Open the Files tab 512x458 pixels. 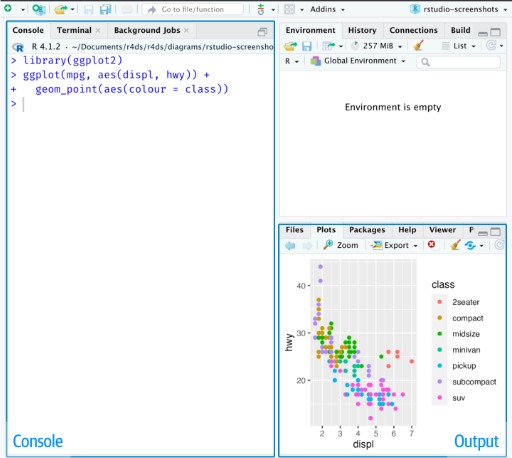294,230
